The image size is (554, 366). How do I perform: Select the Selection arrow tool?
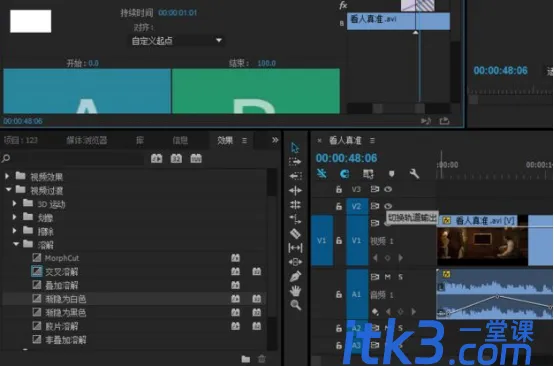click(295, 147)
